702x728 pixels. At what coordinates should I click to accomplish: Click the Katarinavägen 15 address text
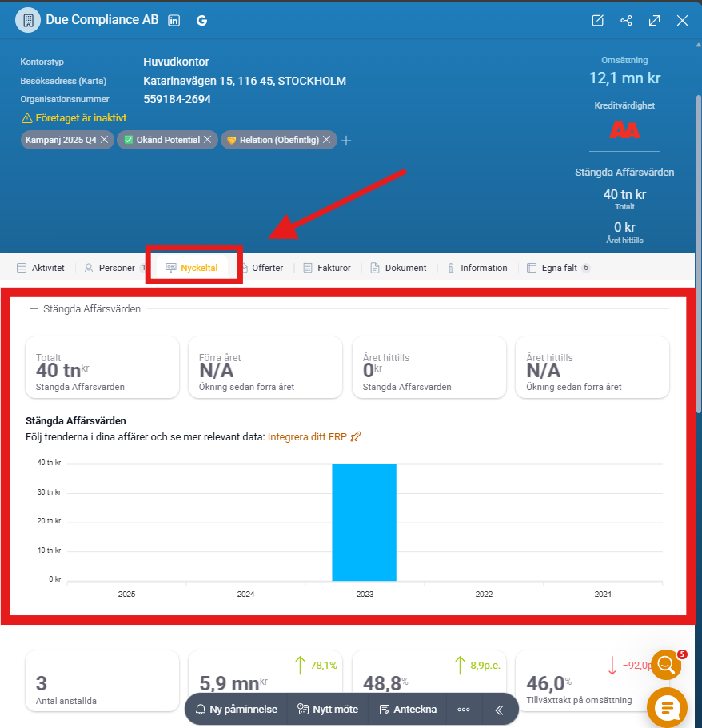[245, 81]
